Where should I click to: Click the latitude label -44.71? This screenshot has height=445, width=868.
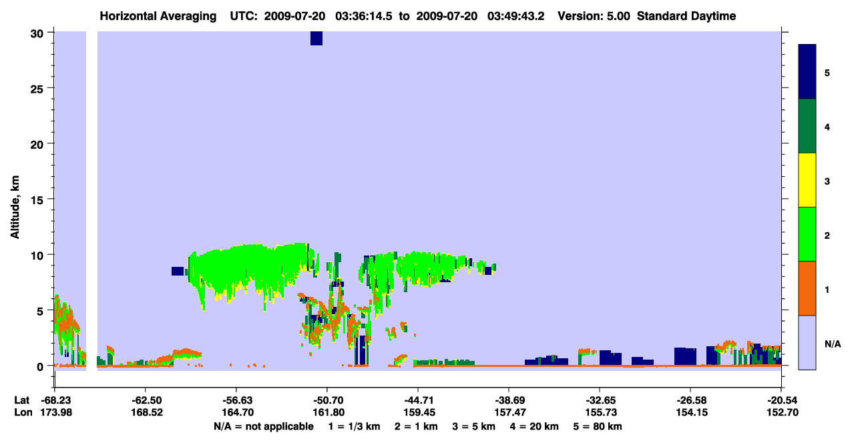[417, 400]
